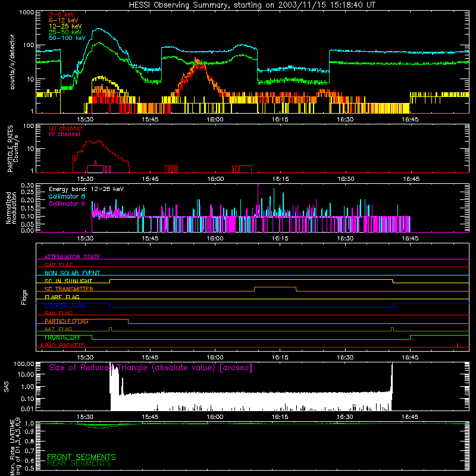Screen dimensions: 476x476
Task: Click the 'SC_TRANSMITTER' flag label
Action: (68, 289)
